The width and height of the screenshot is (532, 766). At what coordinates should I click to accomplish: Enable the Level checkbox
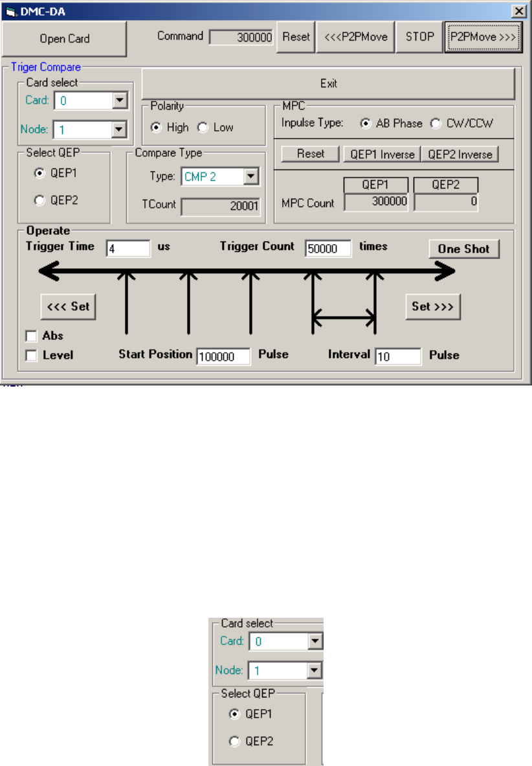pyautogui.click(x=30, y=355)
